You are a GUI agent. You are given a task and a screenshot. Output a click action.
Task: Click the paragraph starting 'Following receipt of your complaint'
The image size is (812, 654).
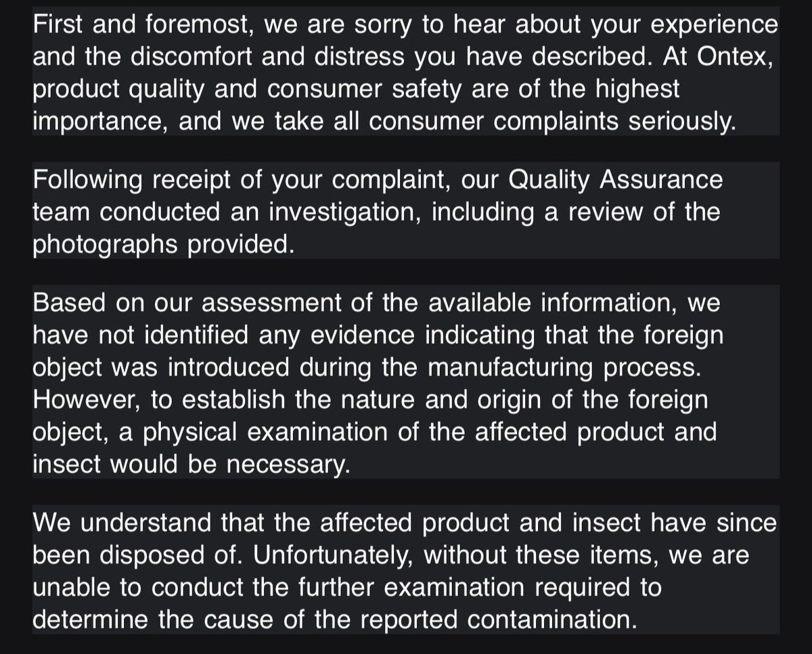[406, 211]
